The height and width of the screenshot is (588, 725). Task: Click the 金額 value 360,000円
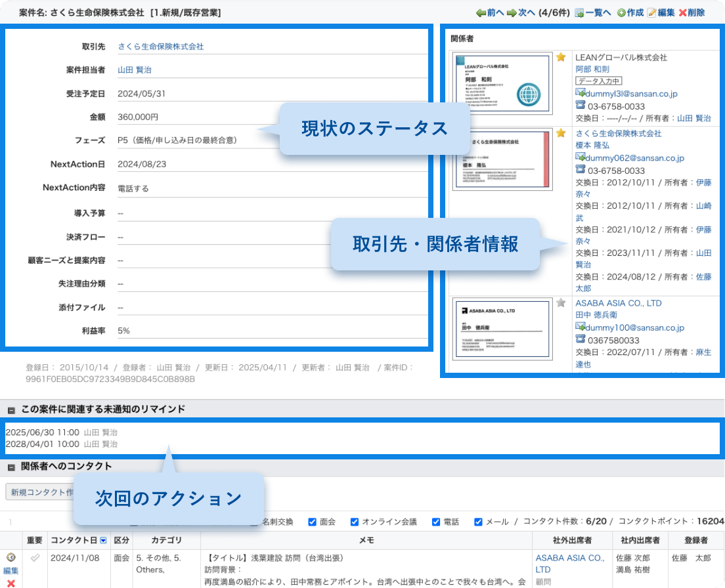click(138, 117)
